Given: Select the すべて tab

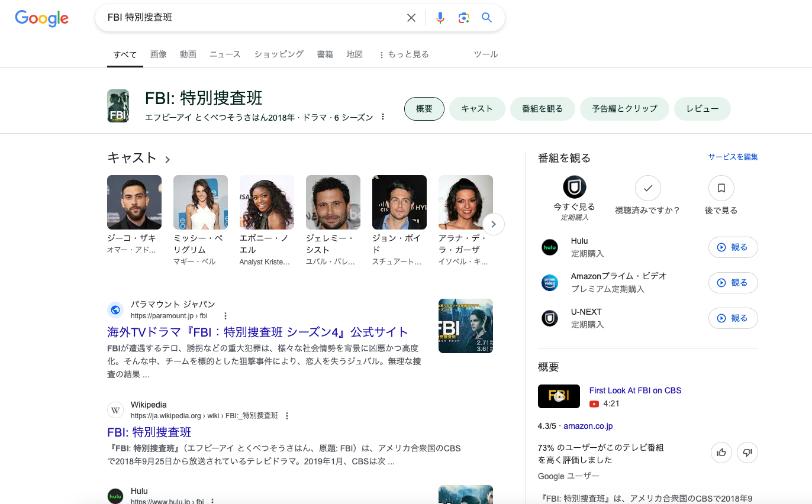Looking at the screenshot, I should (x=125, y=55).
